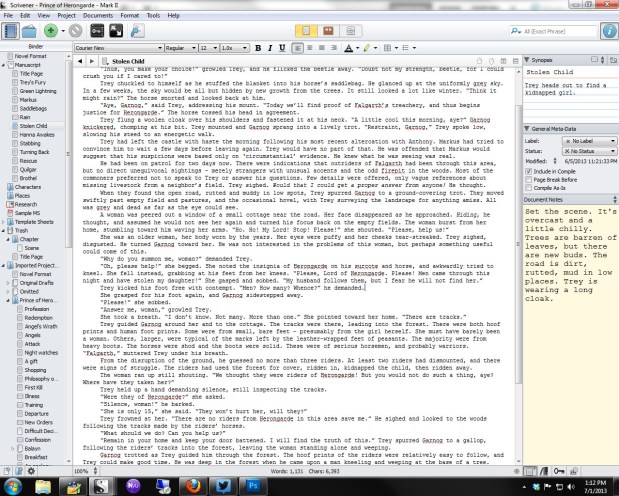Viewport: 619px width, 496px height.
Task: Collapse the Manuscript folder arrow
Action: point(4,65)
